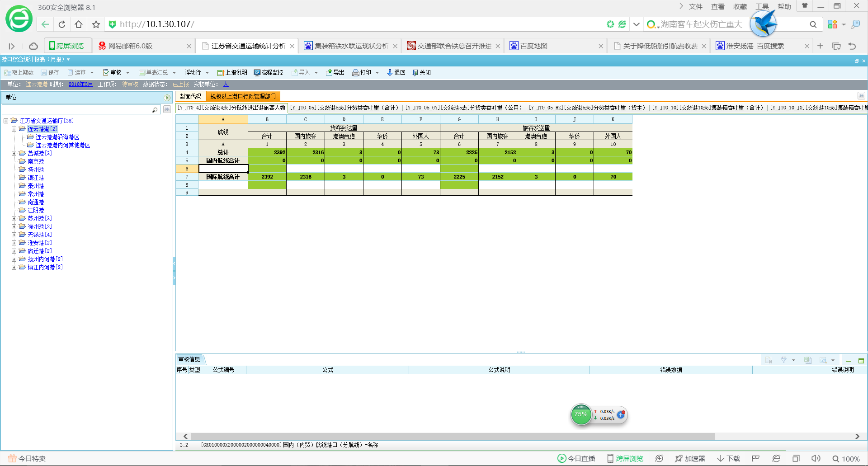Click the 2016年5月 period link
This screenshot has height=466, width=868.
(80, 84)
